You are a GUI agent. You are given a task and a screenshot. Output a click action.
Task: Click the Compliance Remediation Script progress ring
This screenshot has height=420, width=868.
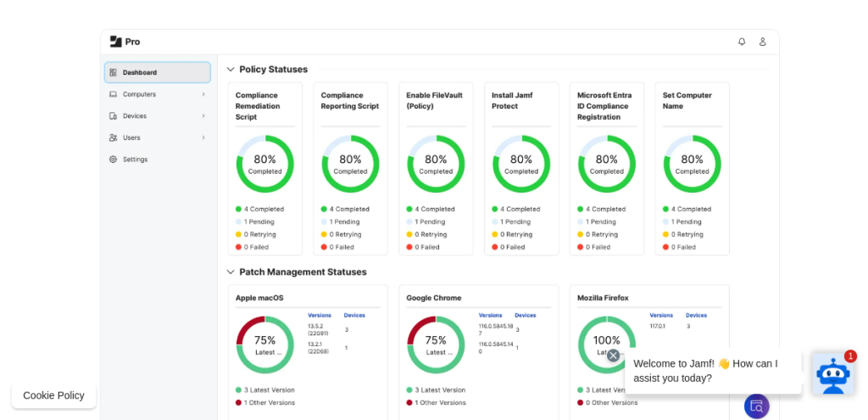tap(265, 164)
